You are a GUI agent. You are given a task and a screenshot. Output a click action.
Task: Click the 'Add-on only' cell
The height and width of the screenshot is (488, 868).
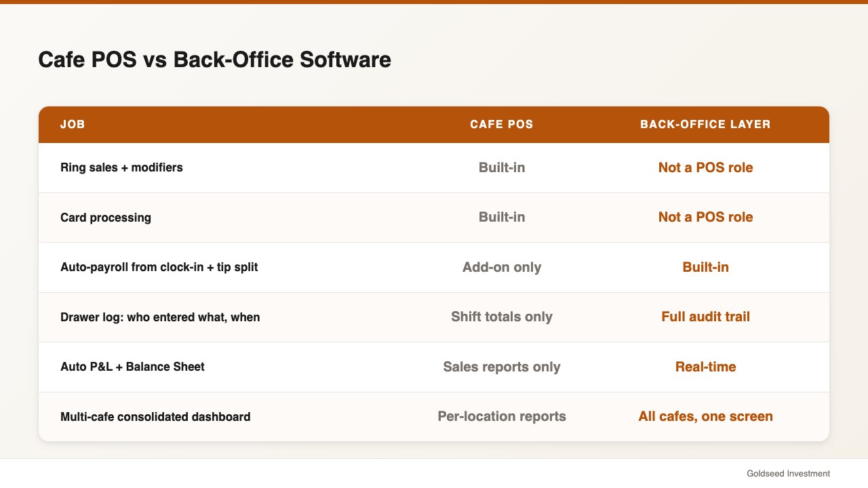pyautogui.click(x=502, y=267)
